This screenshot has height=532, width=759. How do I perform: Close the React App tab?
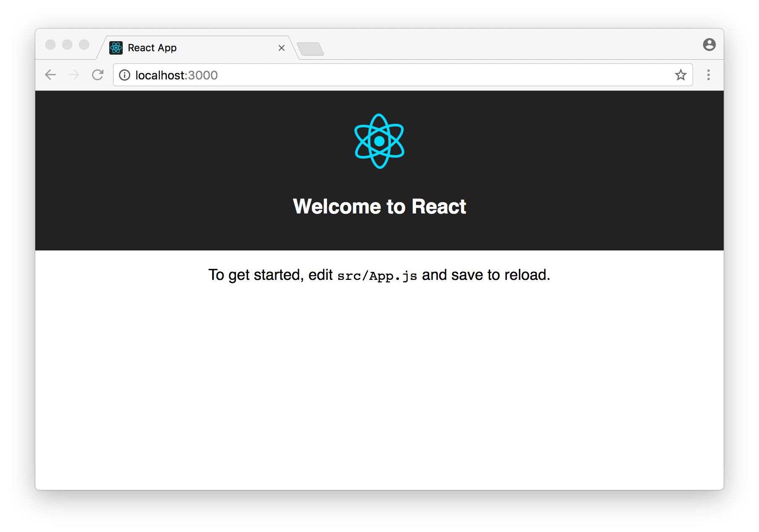pyautogui.click(x=281, y=48)
